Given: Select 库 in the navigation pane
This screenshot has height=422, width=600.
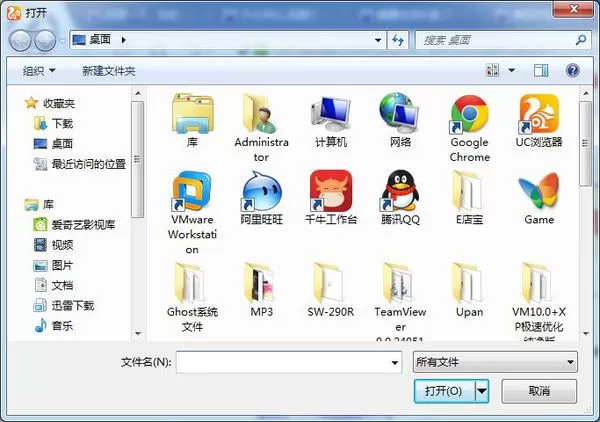Looking at the screenshot, I should [x=39, y=204].
